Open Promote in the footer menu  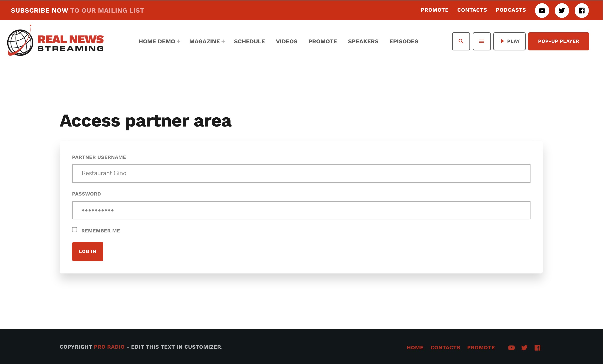pos(481,347)
